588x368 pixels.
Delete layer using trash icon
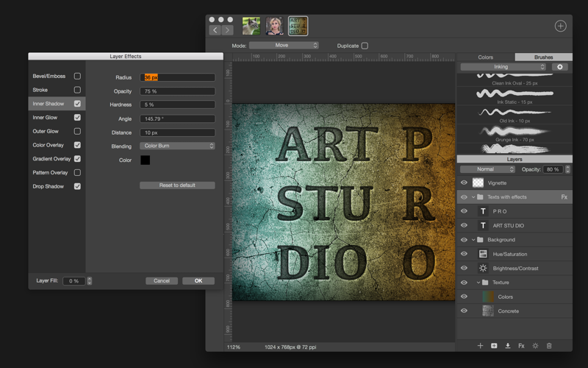pos(549,345)
